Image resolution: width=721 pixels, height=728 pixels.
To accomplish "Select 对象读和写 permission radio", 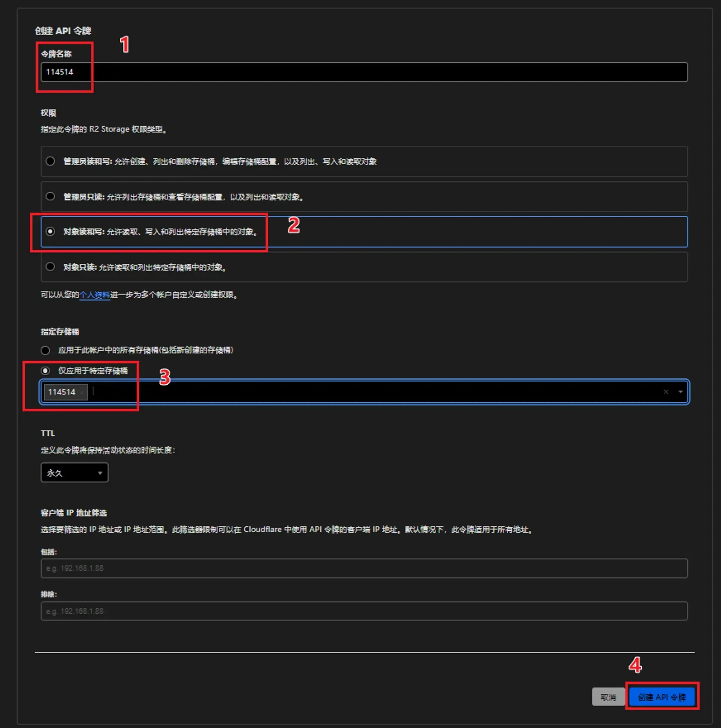I will (50, 231).
